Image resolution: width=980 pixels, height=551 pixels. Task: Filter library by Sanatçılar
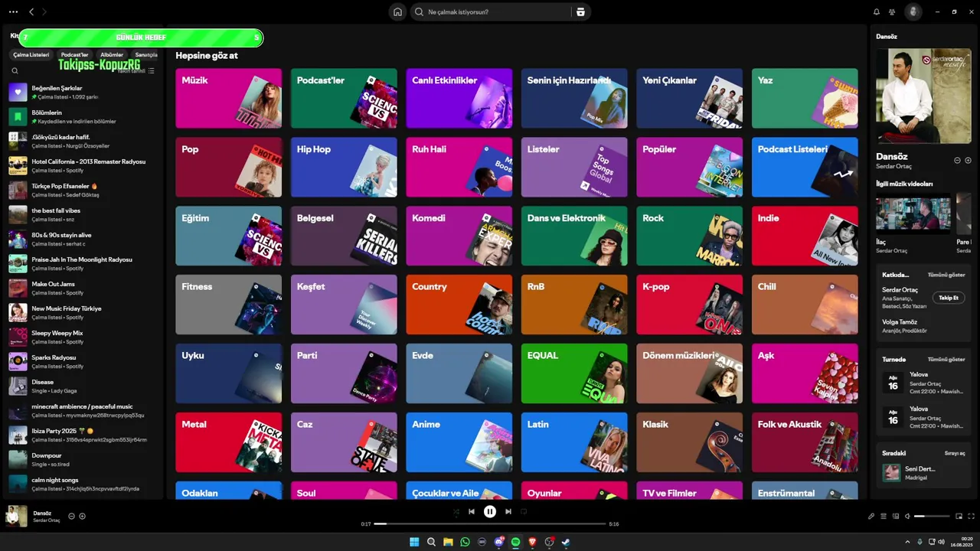click(146, 55)
